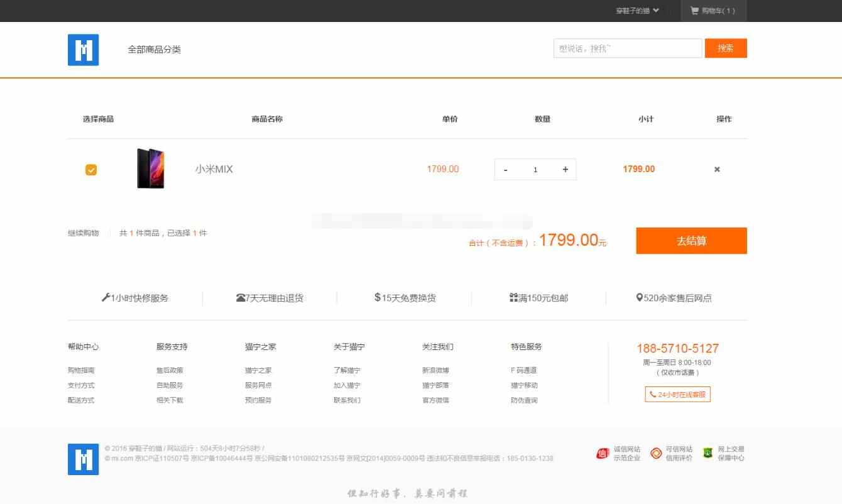Open 支付方式 footer link

[81, 385]
